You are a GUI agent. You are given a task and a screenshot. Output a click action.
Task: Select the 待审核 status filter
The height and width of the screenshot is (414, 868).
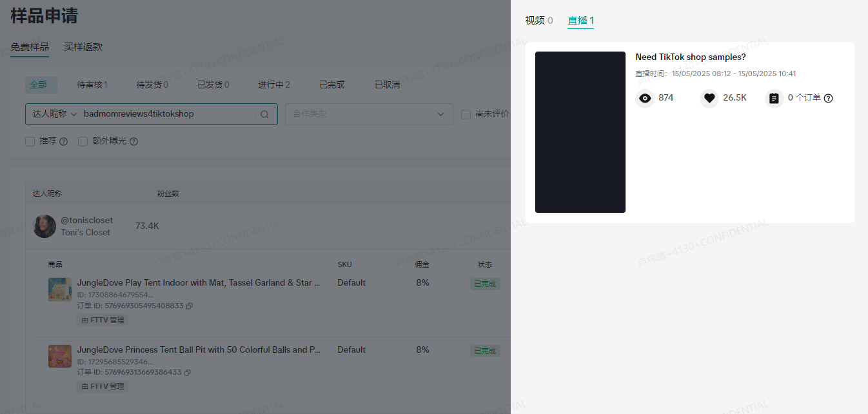(92, 84)
